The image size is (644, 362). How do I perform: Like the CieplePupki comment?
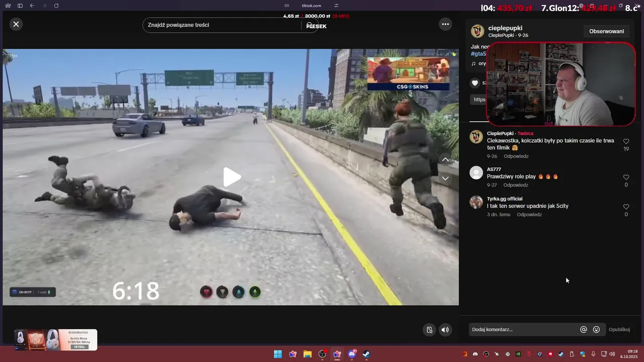coord(626,142)
